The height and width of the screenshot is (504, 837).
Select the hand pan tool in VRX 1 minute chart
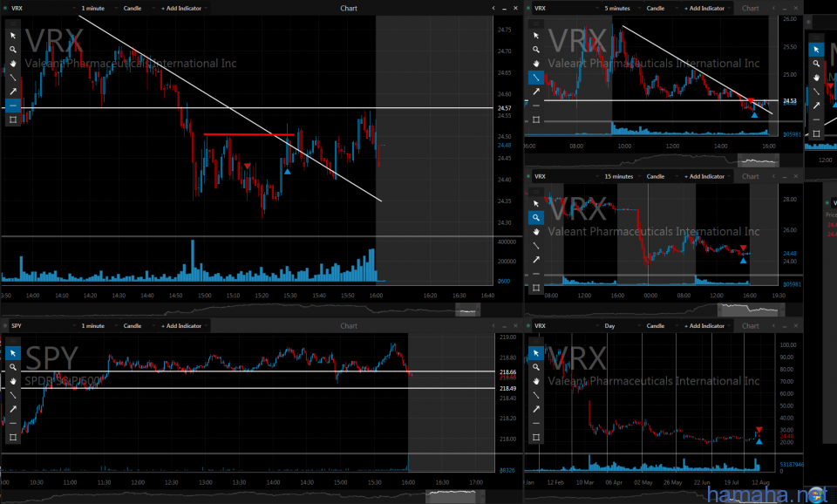13,63
